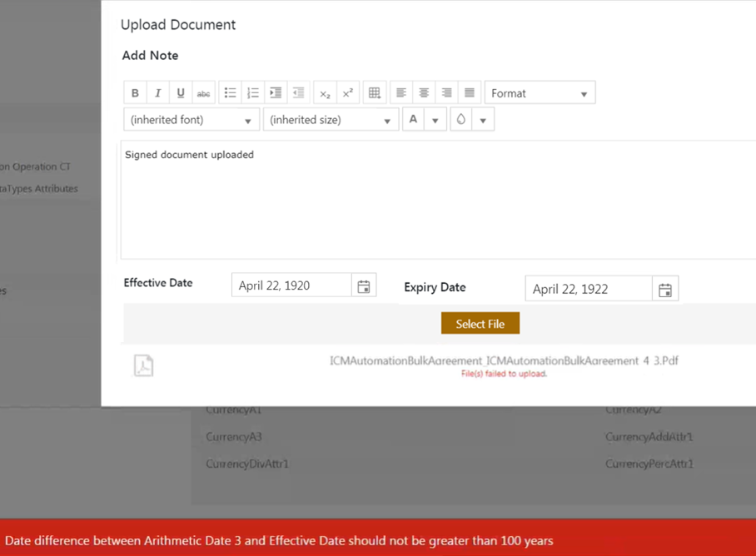
Task: Click the subscript icon
Action: [325, 93]
